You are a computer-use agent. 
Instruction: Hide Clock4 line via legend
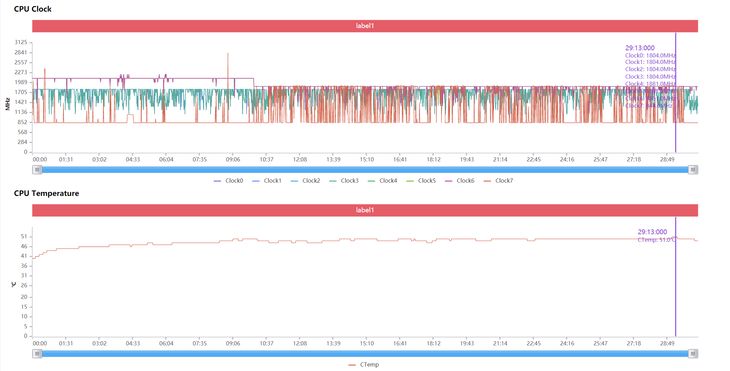click(x=383, y=181)
